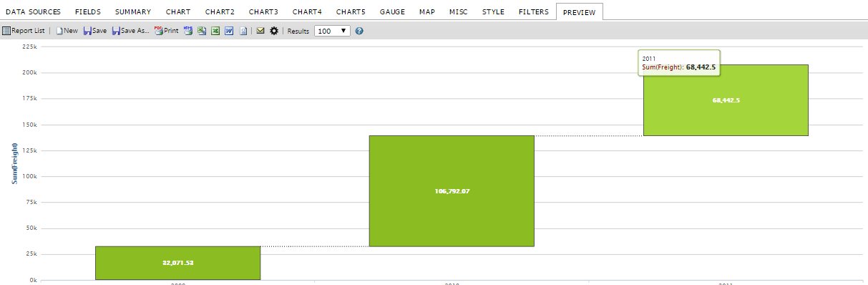Switch to the Misc tab
The image size is (868, 285).
click(459, 12)
